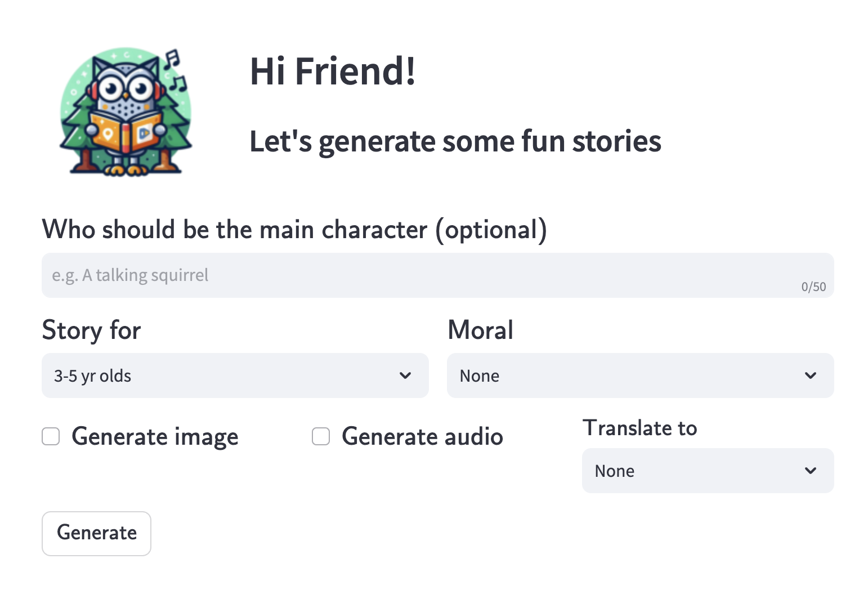Focus the main character text input
The height and width of the screenshot is (590, 868).
point(394,275)
